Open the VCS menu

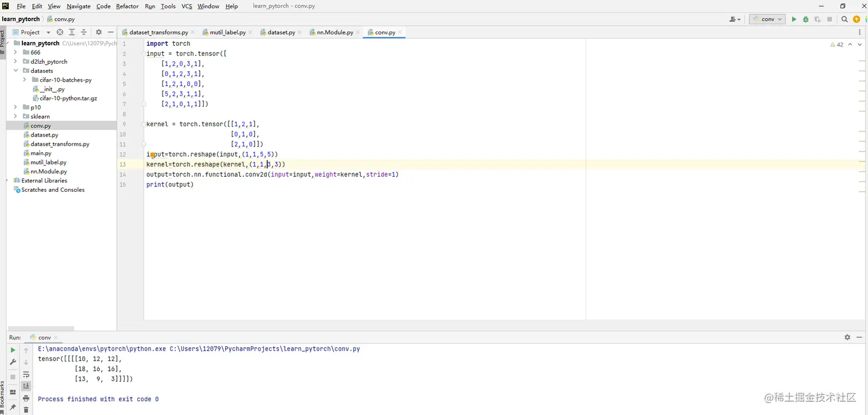[x=187, y=6]
